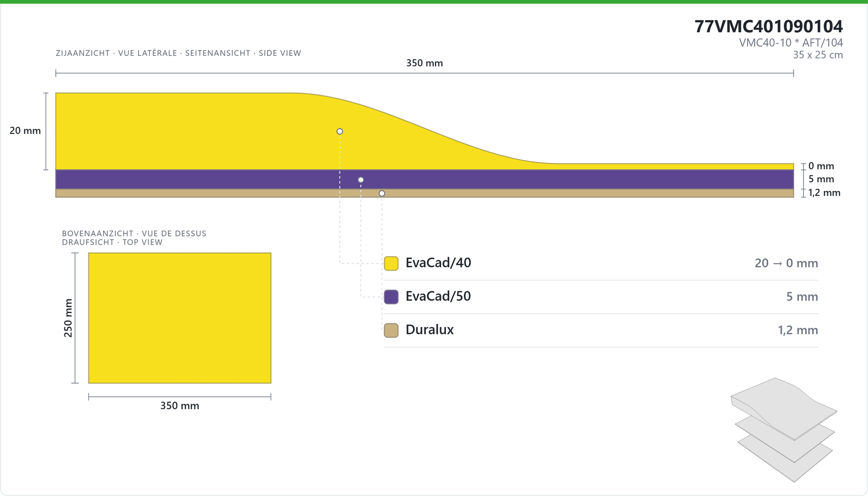The width and height of the screenshot is (868, 496).
Task: Click the EvaCad/50 legend label
Action: [438, 296]
